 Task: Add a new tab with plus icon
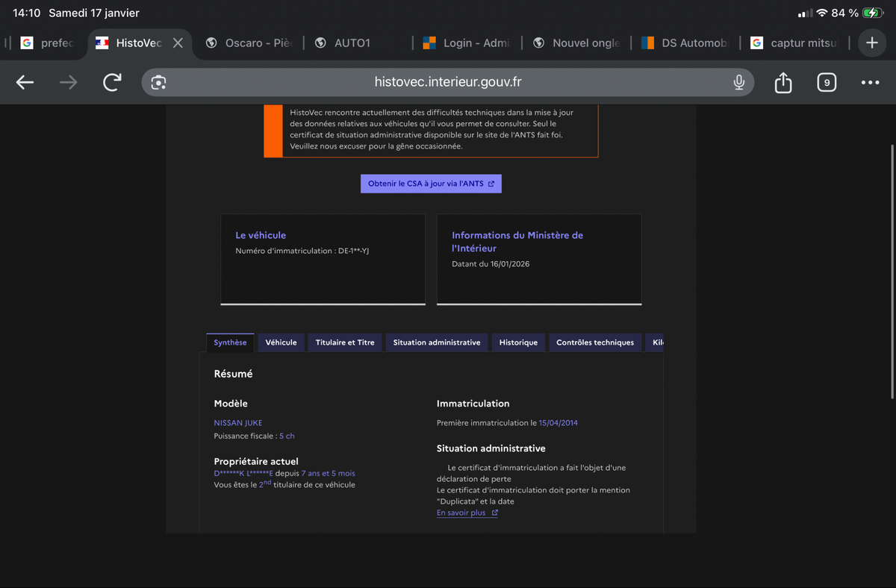tap(871, 43)
